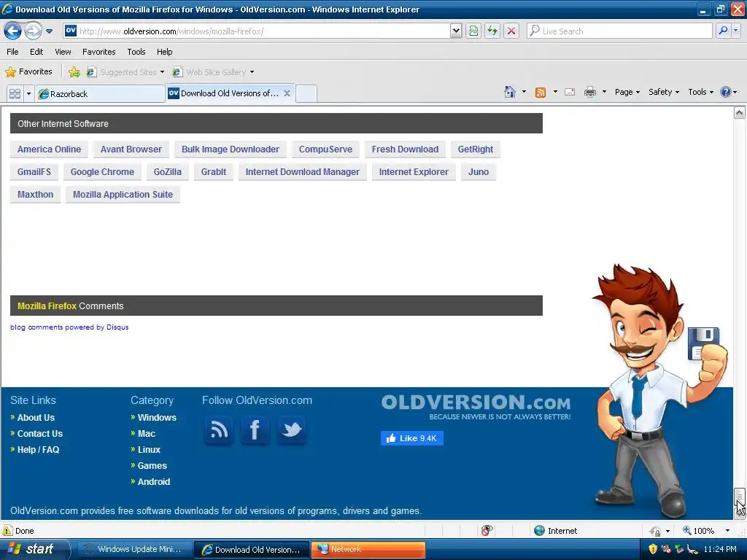Viewport: 747px width, 560px height.
Task: Click the vertical scrollbar thumb
Action: (740, 497)
